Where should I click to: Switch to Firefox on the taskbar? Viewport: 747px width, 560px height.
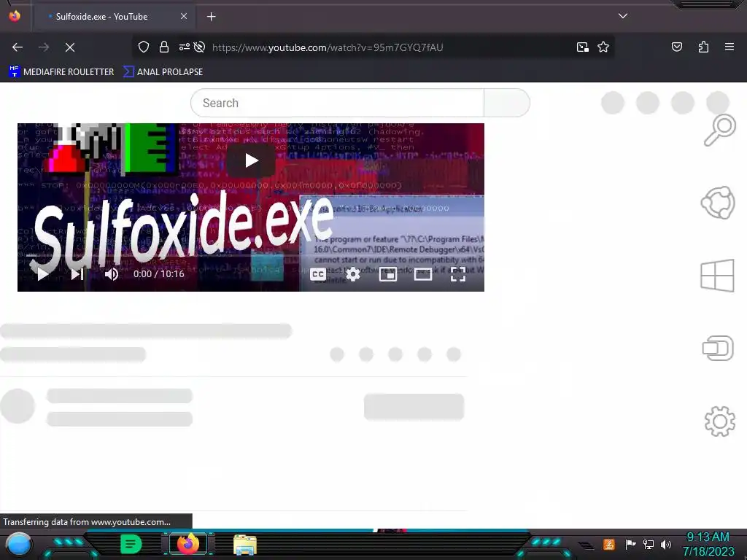(188, 544)
